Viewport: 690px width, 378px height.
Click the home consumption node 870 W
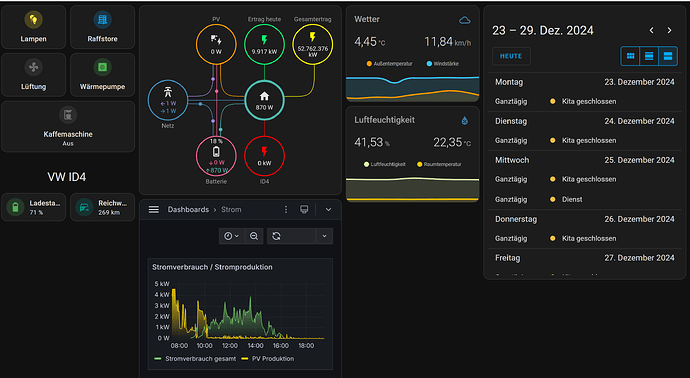coord(264,100)
